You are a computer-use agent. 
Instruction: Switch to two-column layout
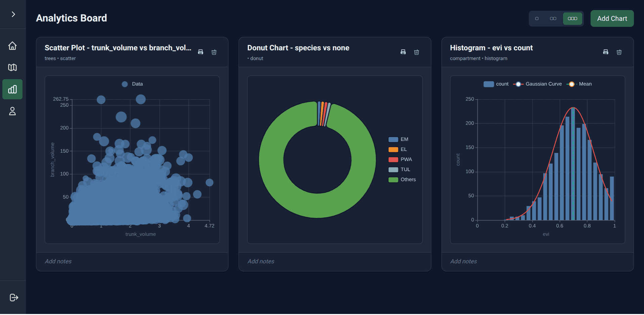click(553, 18)
